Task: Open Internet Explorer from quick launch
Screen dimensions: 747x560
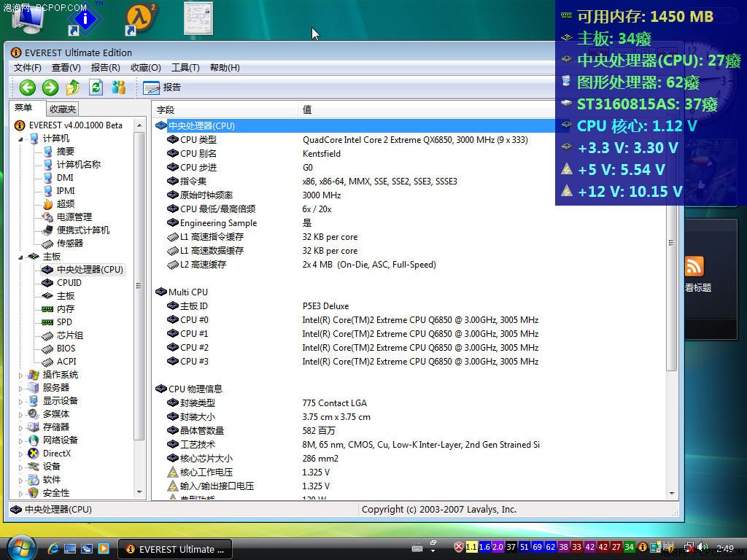Action: pos(53,548)
